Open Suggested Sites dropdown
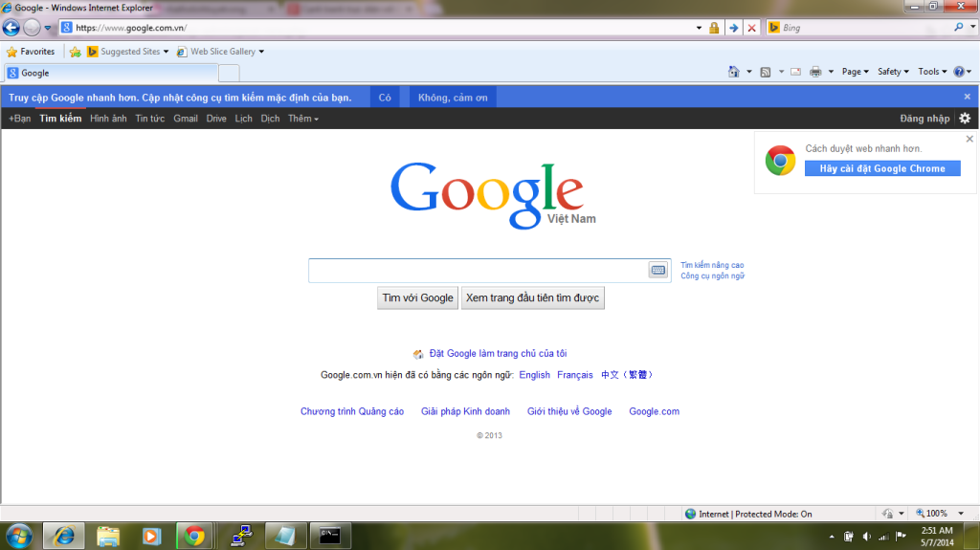Image resolution: width=980 pixels, height=550 pixels. coord(128,52)
